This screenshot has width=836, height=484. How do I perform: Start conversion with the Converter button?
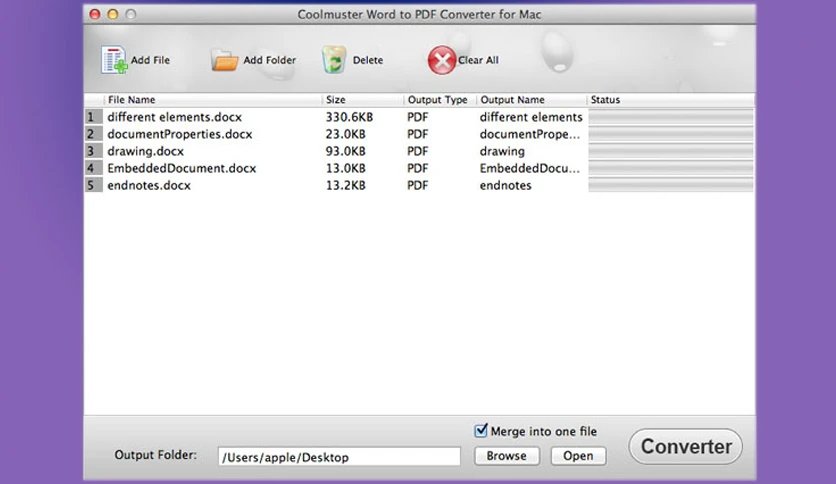[686, 447]
